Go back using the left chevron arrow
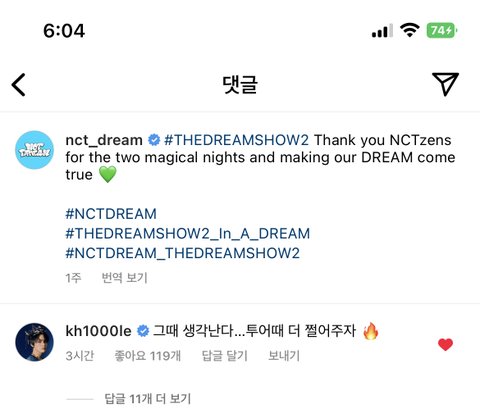480x418 pixels. click(x=19, y=85)
